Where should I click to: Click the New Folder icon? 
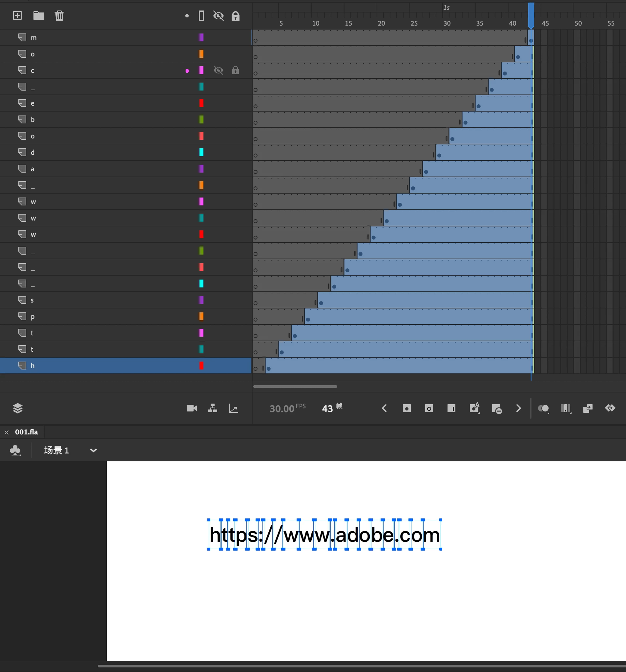(38, 15)
